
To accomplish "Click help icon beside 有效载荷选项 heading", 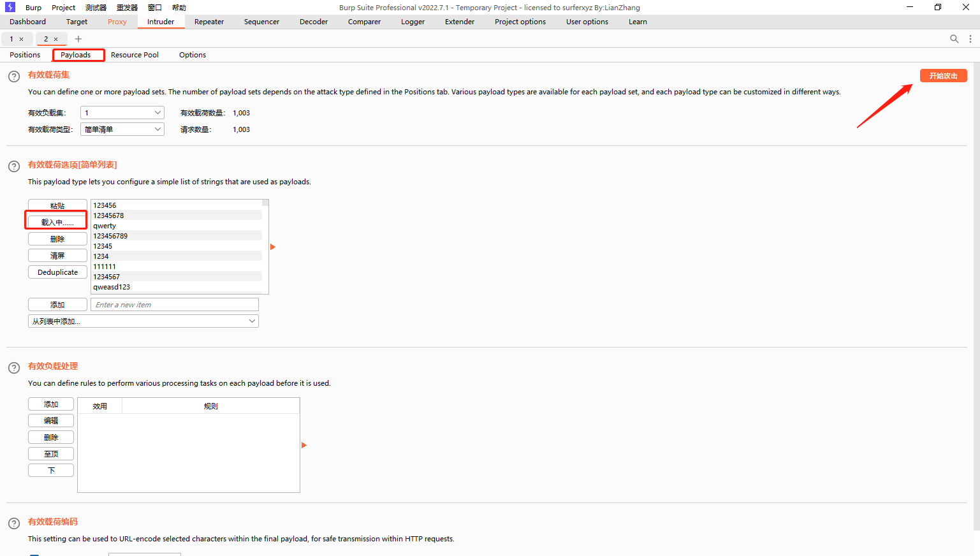I will click(x=14, y=166).
